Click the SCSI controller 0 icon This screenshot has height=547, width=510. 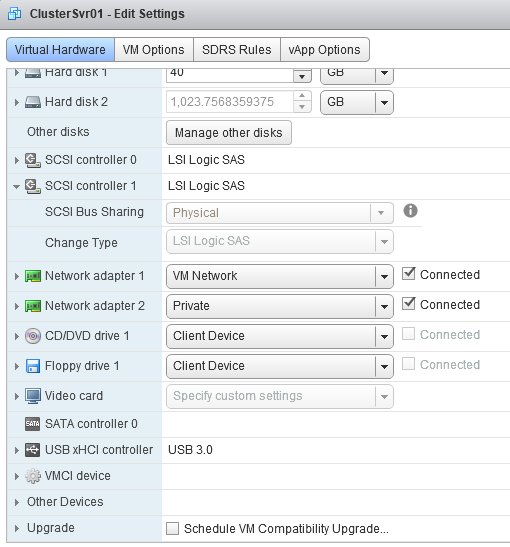(33, 160)
